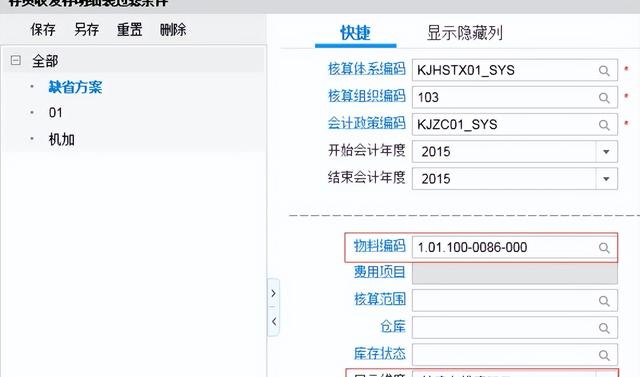Viewport: 640px width, 377px height.
Task: Click the 物料编码 label link
Action: (380, 246)
